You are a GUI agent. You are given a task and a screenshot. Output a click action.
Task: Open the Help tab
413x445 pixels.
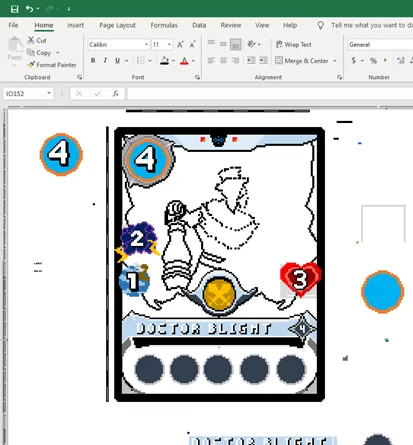click(290, 25)
